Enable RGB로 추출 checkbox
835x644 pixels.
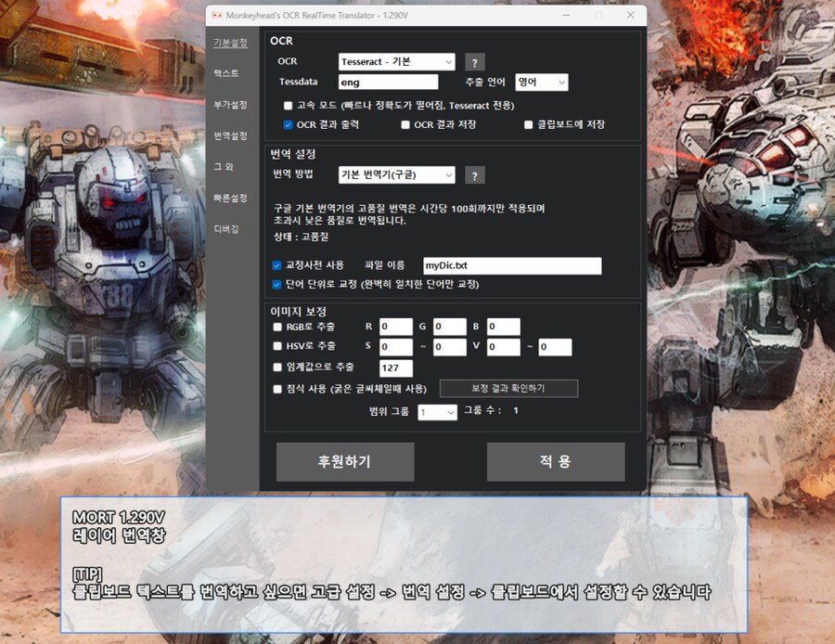(277, 327)
